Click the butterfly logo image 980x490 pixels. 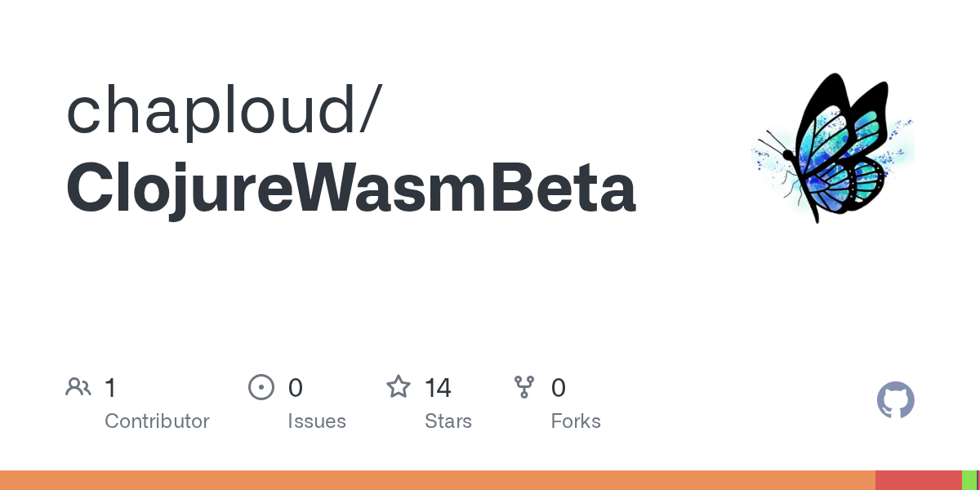(832, 148)
